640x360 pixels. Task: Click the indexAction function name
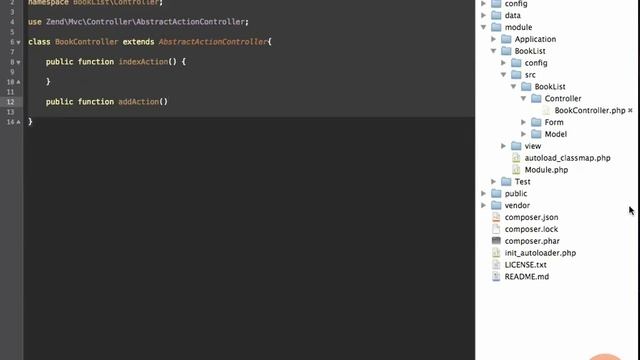pos(143,62)
